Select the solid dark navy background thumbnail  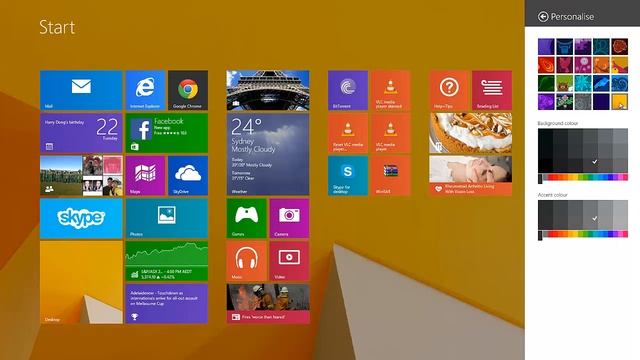pyautogui.click(x=601, y=102)
